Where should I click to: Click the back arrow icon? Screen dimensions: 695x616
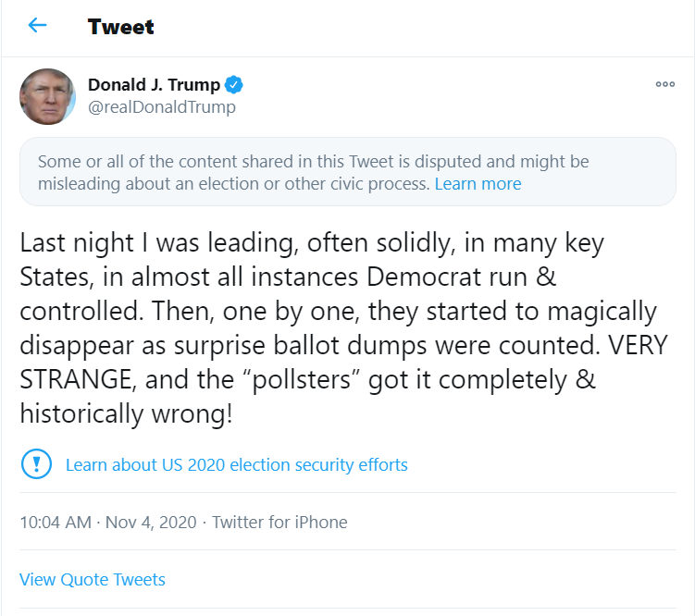37,26
